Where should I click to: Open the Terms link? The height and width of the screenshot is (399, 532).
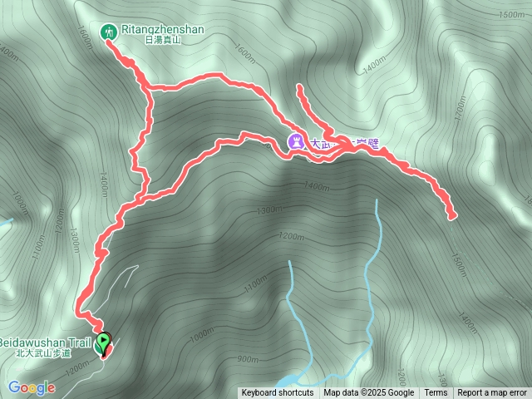coord(436,393)
